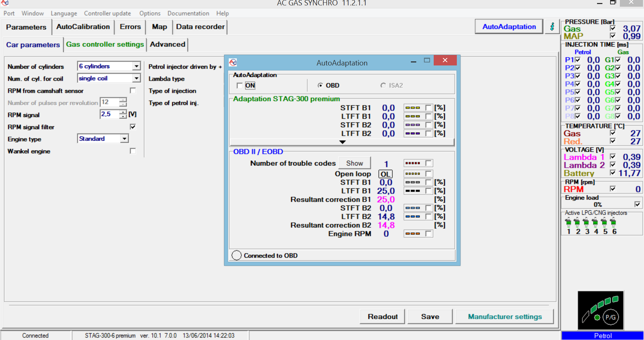Open the Language menu
This screenshot has width=644, height=340.
pos(64,13)
